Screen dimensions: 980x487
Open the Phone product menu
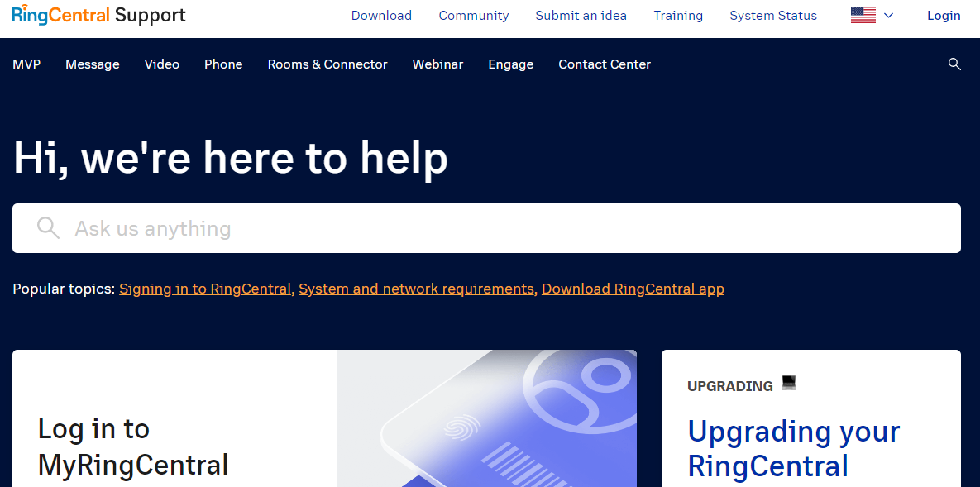223,64
